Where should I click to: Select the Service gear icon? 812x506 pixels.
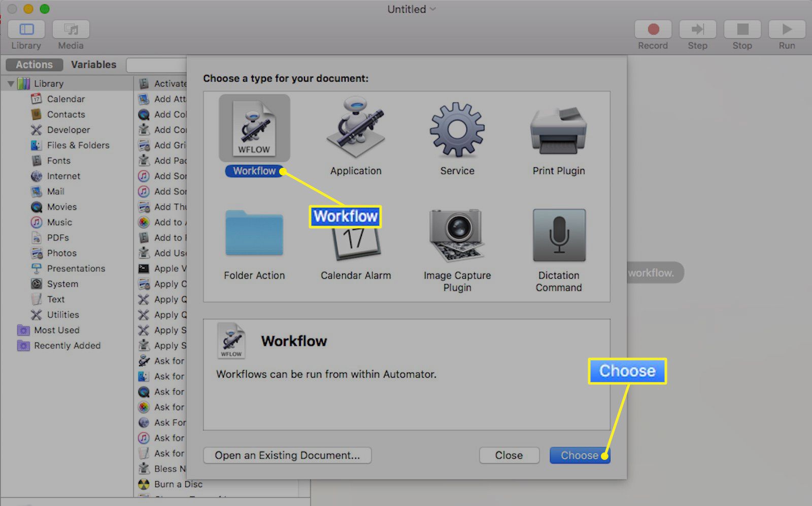pyautogui.click(x=457, y=129)
